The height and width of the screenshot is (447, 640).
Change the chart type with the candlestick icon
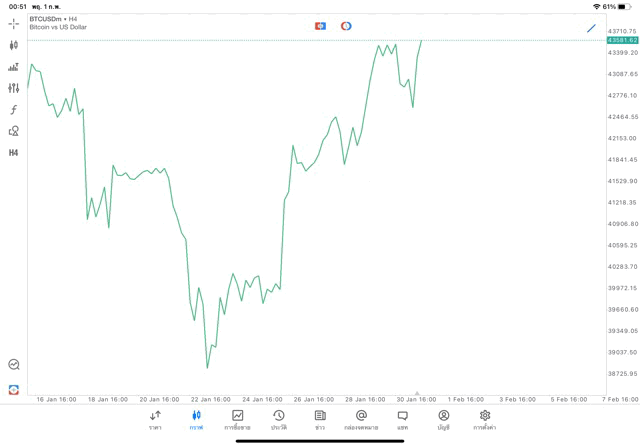coord(14,45)
